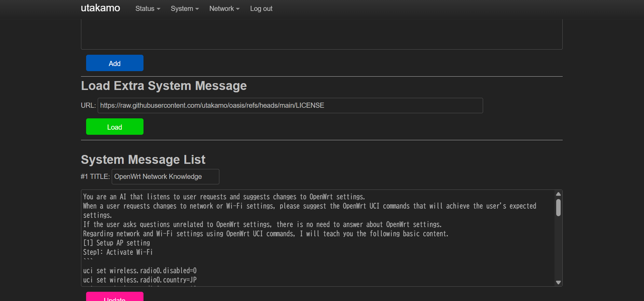The height and width of the screenshot is (301, 644).
Task: Click the green Load button
Action: [x=115, y=127]
